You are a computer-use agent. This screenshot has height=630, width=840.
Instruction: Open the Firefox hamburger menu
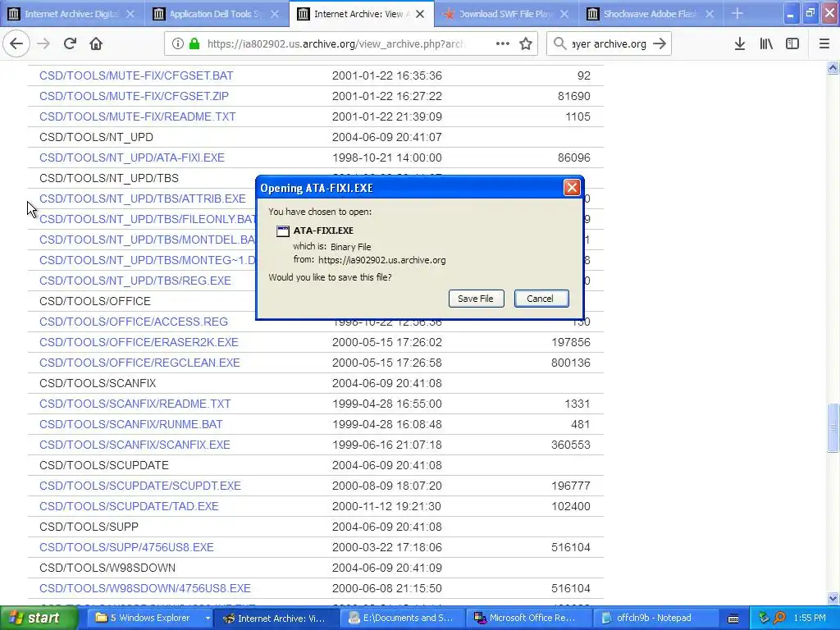[824, 44]
